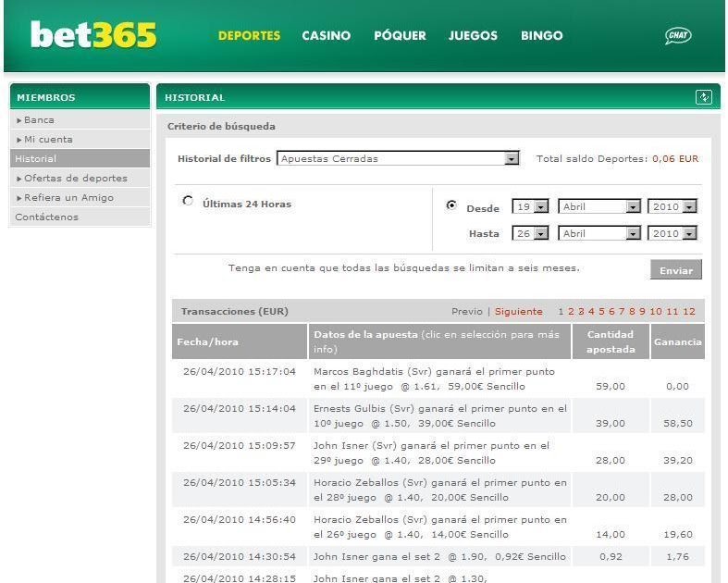The height and width of the screenshot is (583, 728).
Task: Click the Marcos Baghdatis bet details
Action: (x=434, y=378)
